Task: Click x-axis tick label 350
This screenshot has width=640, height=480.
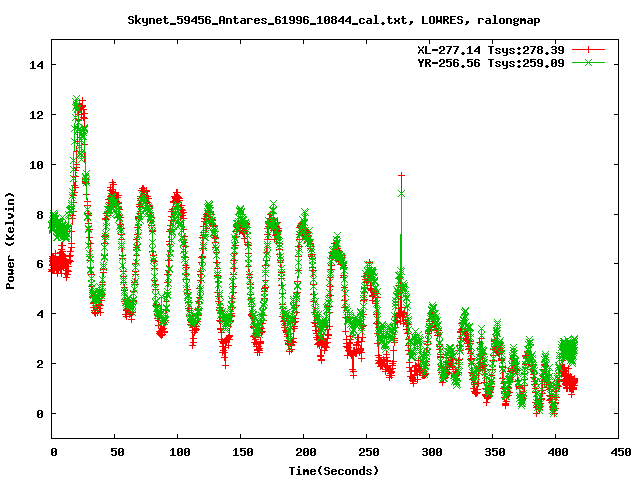Action: (x=495, y=452)
